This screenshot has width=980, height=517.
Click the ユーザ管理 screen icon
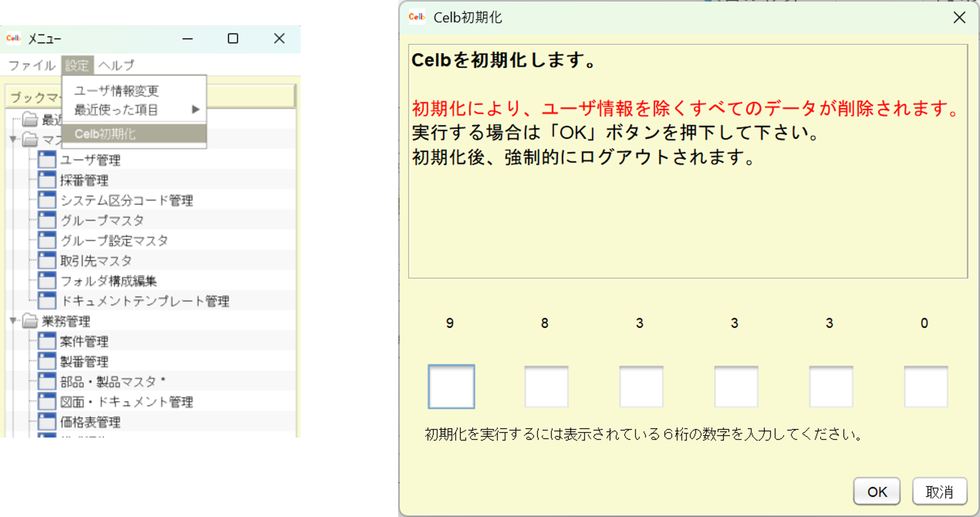coord(47,160)
